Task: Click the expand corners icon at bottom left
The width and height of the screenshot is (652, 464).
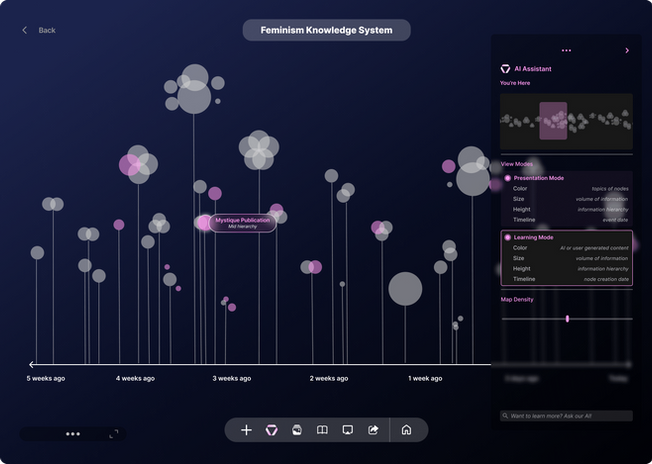Action: (114, 434)
